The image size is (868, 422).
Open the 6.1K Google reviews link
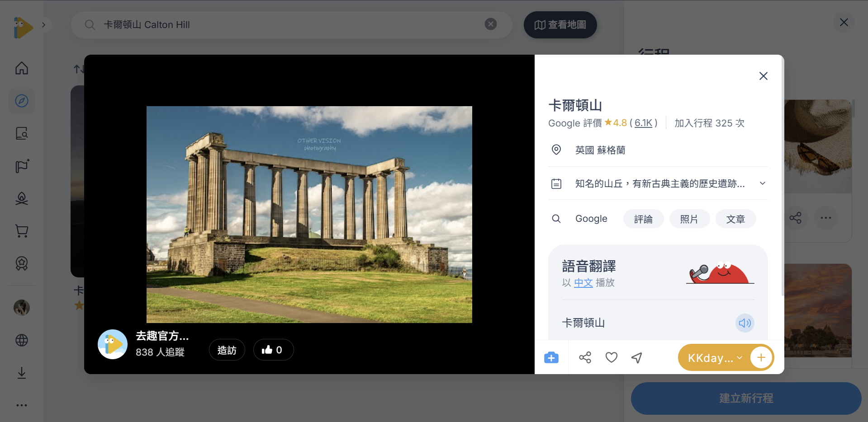[643, 123]
